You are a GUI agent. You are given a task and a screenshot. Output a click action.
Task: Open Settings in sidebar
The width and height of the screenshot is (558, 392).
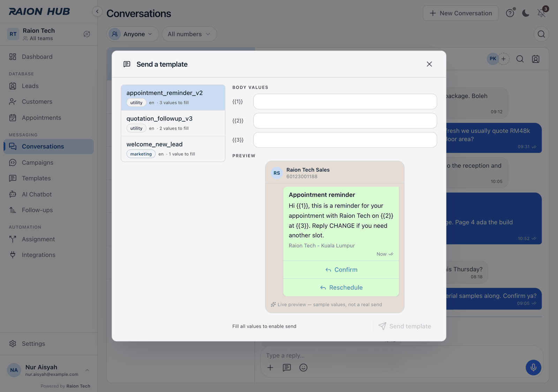pyautogui.click(x=48, y=344)
